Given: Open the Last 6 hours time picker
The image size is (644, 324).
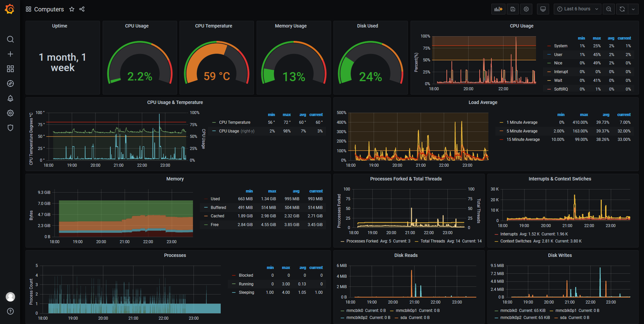Looking at the screenshot, I should (578, 9).
